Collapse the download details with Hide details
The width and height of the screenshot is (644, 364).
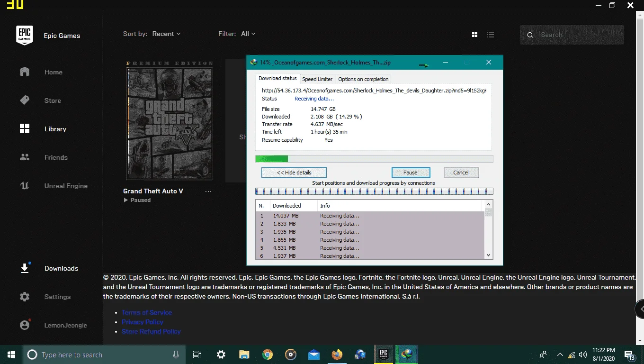pyautogui.click(x=294, y=173)
